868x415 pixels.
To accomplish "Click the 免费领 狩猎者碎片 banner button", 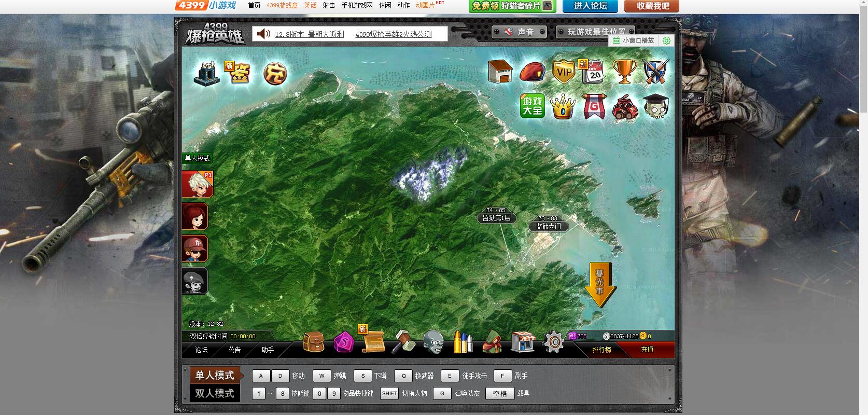I will [x=512, y=6].
